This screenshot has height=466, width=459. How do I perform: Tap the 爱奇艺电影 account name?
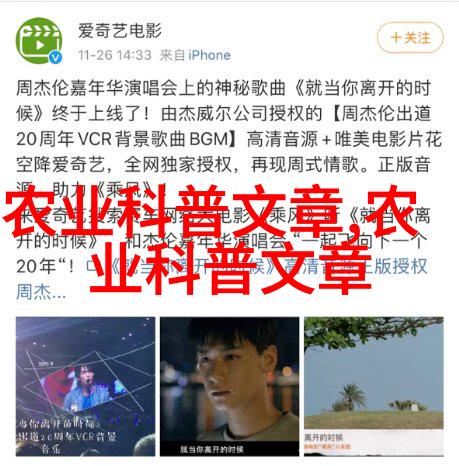point(120,31)
